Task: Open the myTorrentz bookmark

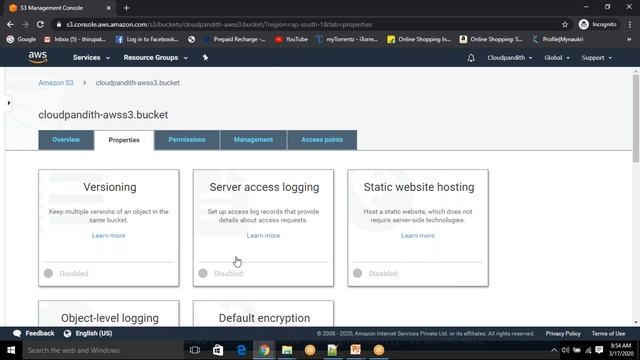Action: [347, 39]
